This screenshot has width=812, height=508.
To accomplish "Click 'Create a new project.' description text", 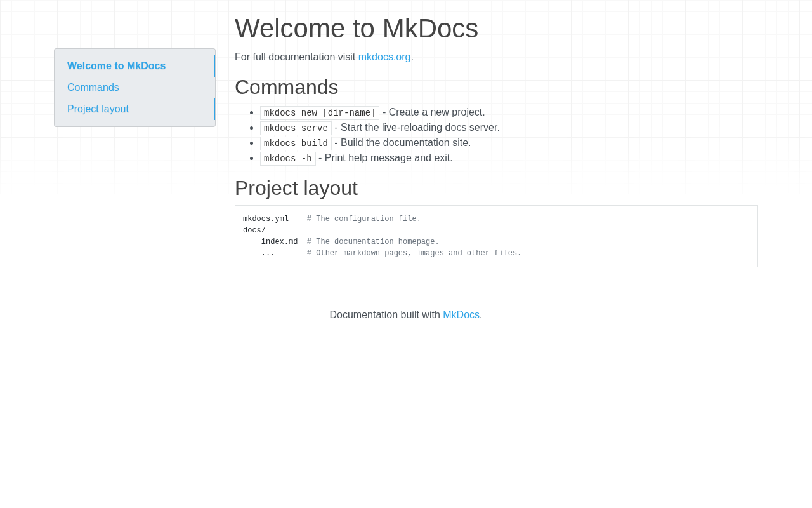I will click(x=437, y=112).
